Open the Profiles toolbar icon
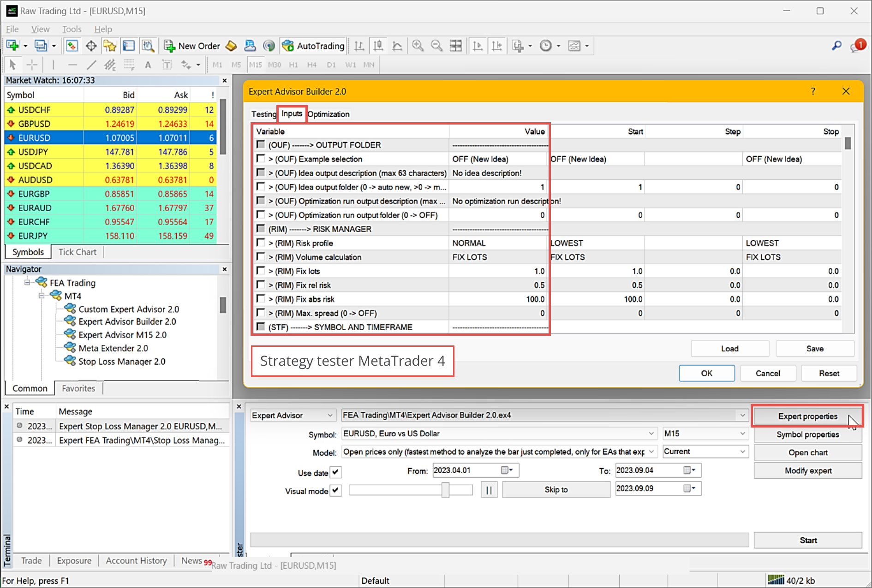872x588 pixels. pyautogui.click(x=41, y=46)
